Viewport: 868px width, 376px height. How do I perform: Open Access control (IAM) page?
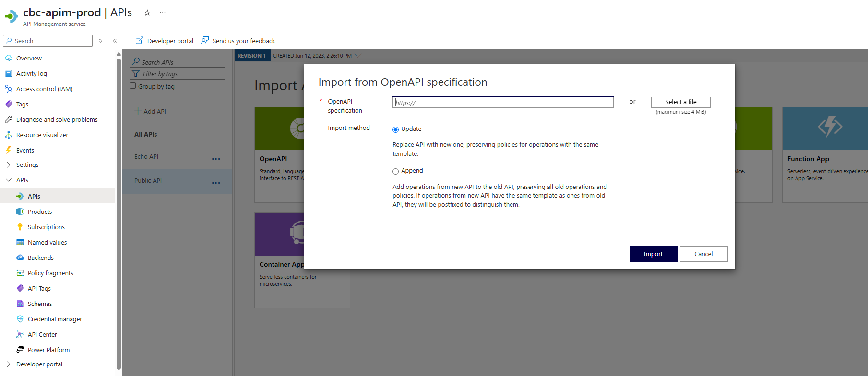click(44, 89)
